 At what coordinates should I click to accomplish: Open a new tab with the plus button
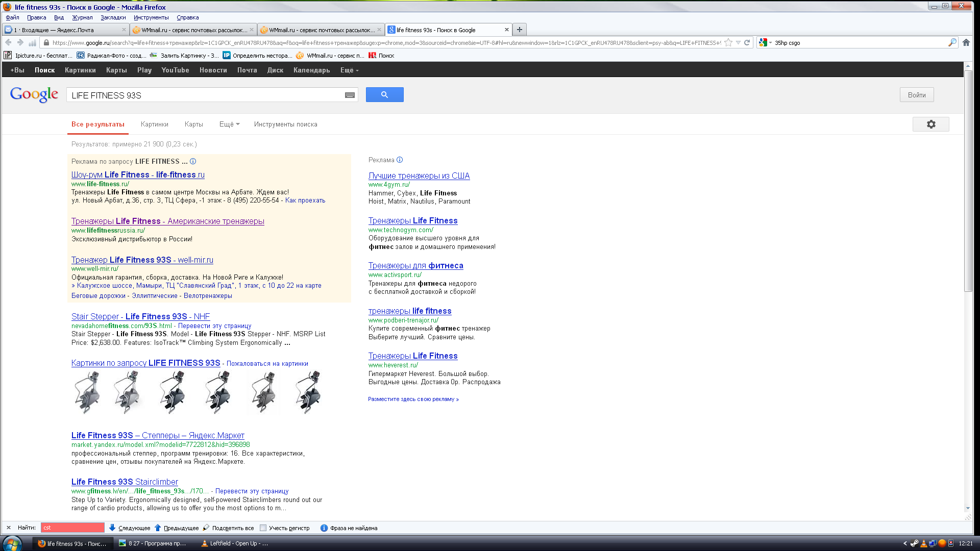519,30
